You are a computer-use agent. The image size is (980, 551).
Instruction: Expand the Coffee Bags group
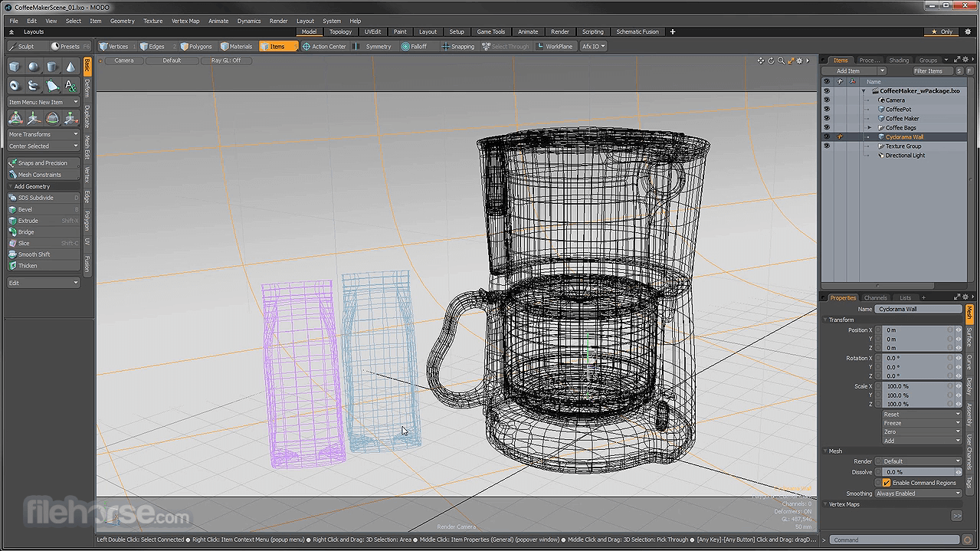point(870,128)
